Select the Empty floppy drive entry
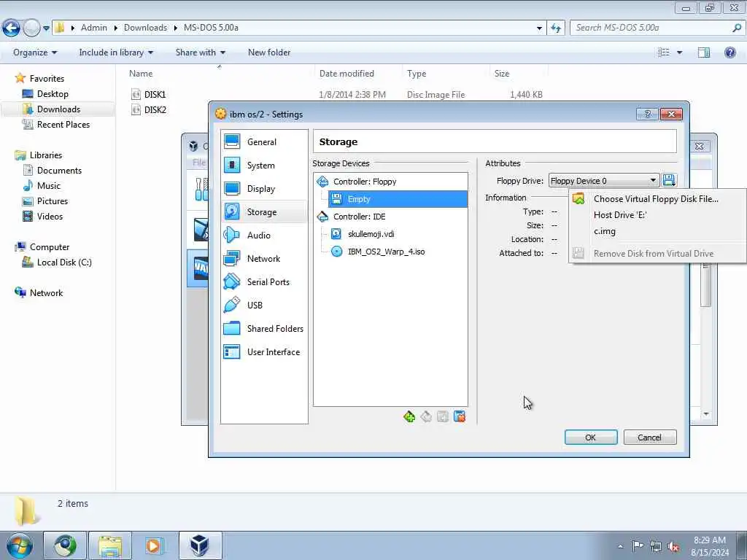Screen dimensions: 747x560 [398, 199]
